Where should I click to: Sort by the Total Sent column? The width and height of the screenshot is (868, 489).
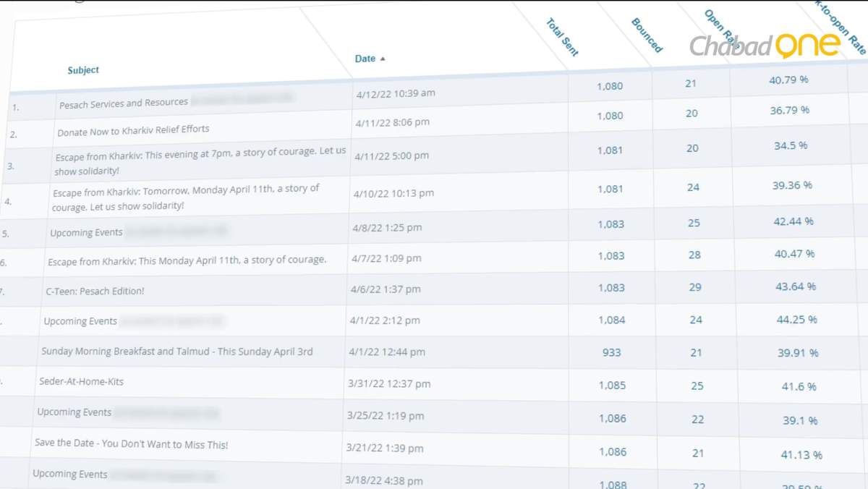pyautogui.click(x=562, y=37)
